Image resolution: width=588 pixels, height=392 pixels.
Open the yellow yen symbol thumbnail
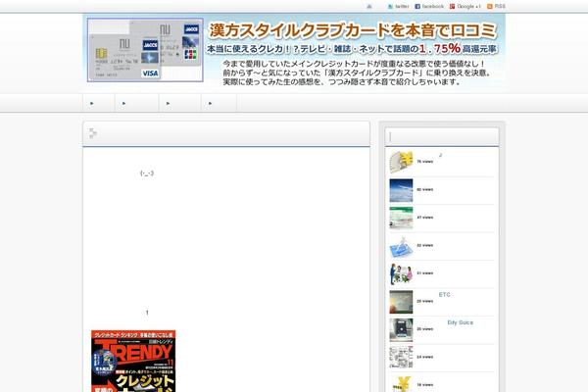pyautogui.click(x=401, y=384)
